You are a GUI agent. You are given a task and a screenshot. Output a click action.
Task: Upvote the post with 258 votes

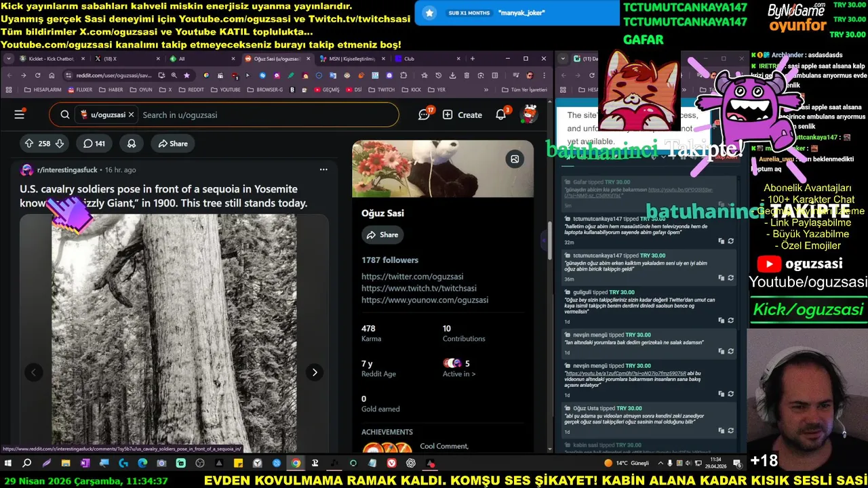coord(28,143)
